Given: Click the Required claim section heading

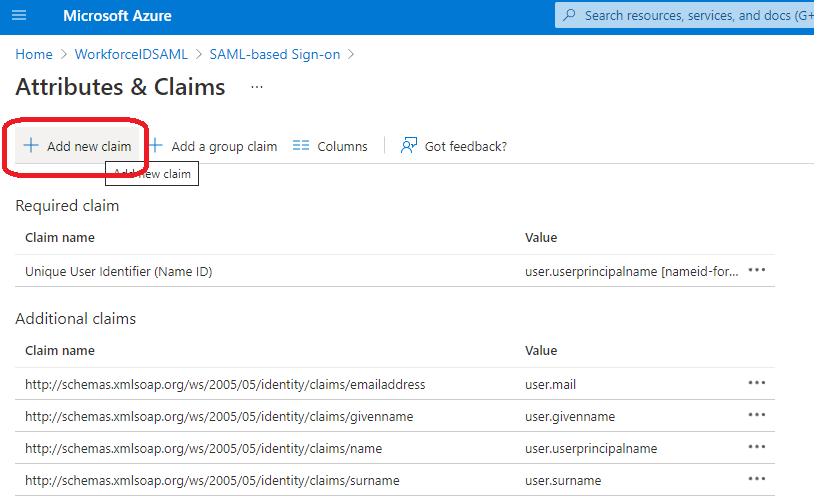Looking at the screenshot, I should point(67,206).
